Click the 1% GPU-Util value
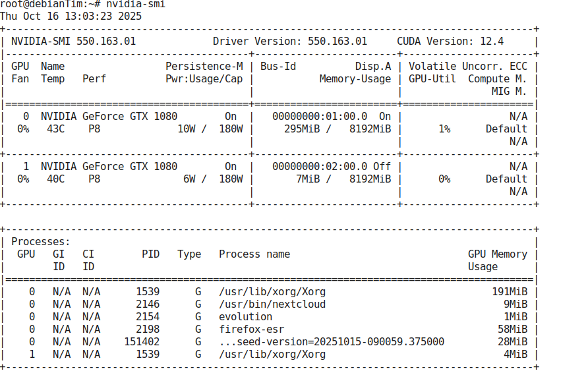The image size is (588, 373). tap(444, 129)
